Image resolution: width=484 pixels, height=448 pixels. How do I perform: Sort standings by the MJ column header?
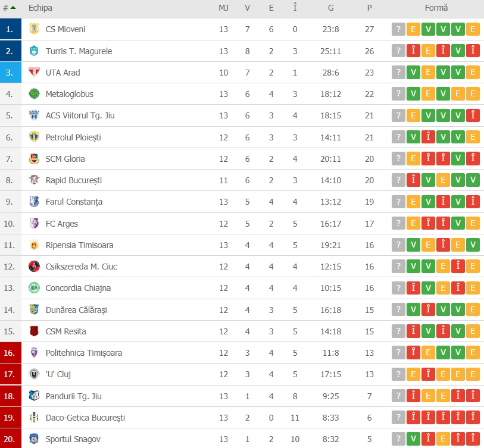(223, 8)
